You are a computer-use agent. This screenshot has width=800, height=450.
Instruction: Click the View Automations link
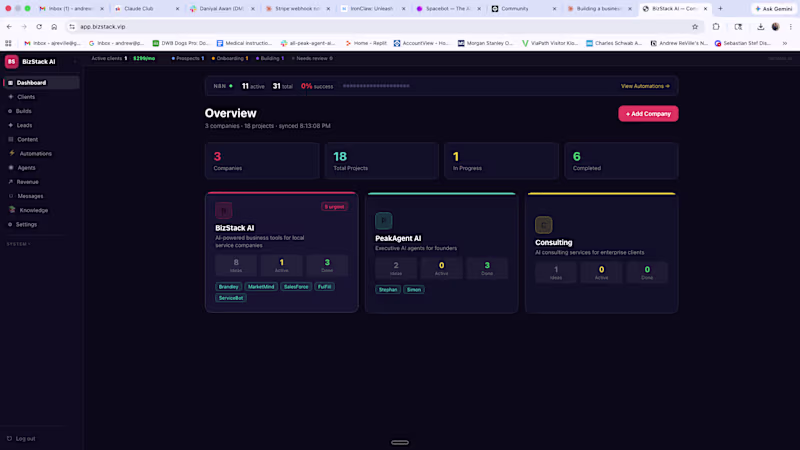[645, 86]
